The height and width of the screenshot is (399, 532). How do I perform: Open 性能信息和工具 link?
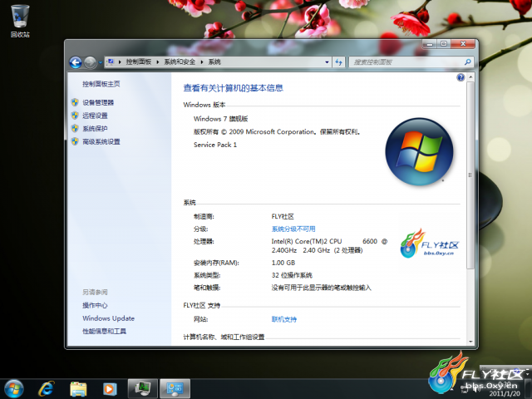coord(104,331)
